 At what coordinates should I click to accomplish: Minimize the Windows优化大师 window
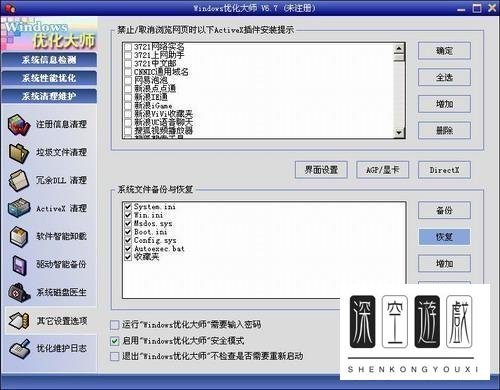coord(461,9)
